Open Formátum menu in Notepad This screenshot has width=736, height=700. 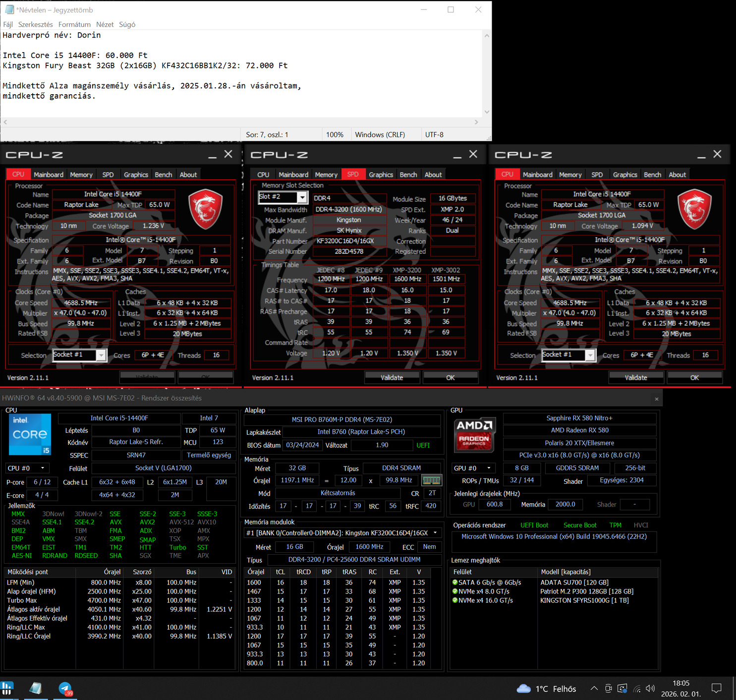tap(74, 24)
